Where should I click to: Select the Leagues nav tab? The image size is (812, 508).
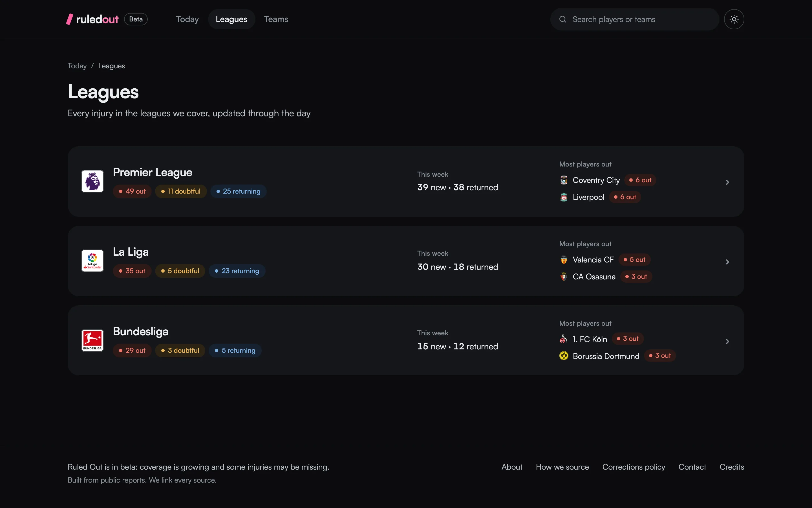click(231, 19)
